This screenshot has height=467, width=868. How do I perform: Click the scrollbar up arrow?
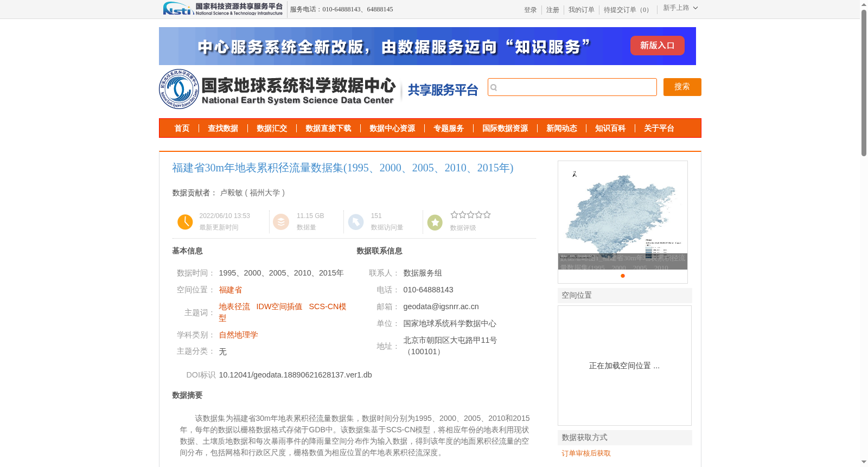click(x=864, y=4)
